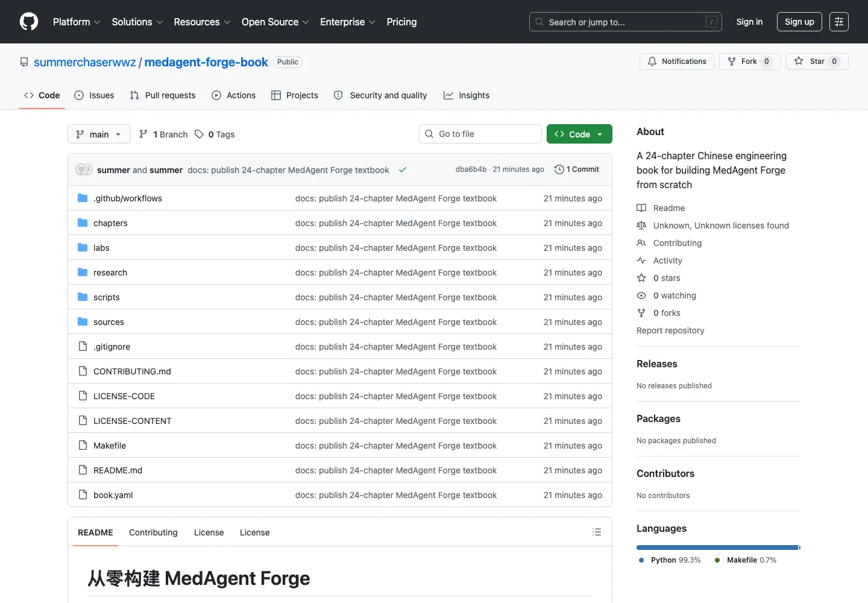
Task: Expand the Open Source menu
Action: point(275,22)
